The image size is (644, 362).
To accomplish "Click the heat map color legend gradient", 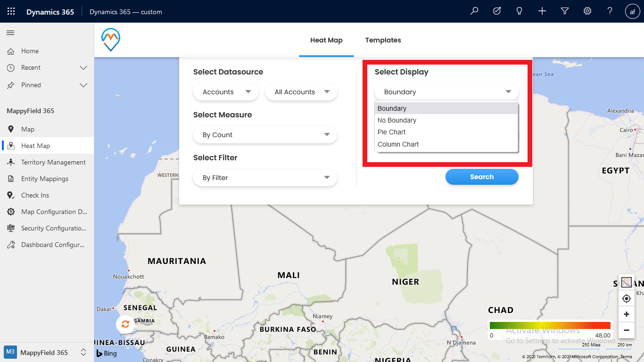I will tap(550, 325).
